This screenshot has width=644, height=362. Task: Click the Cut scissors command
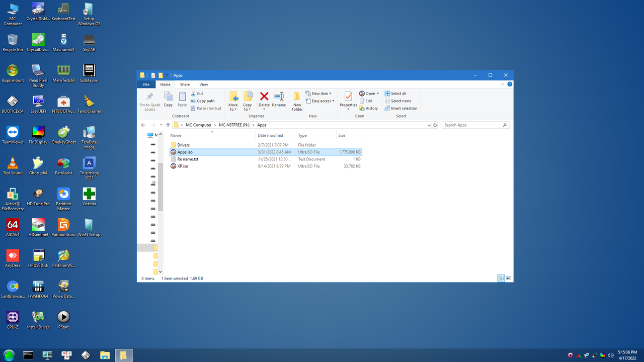coord(197,94)
